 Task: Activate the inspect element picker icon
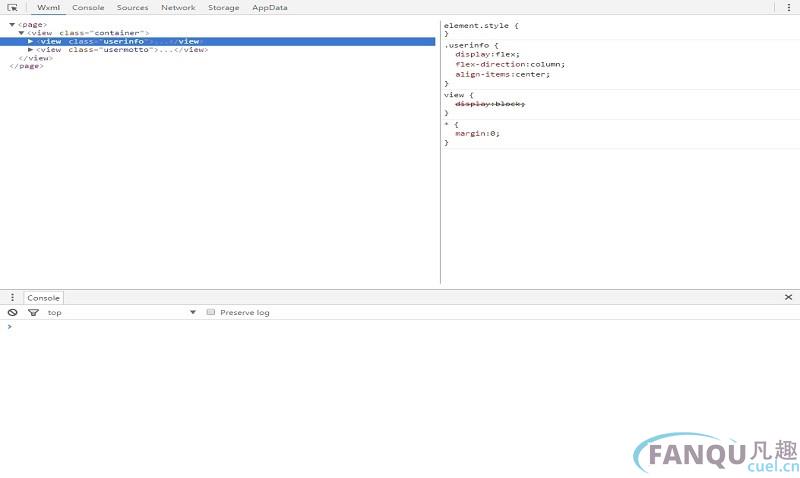pos(12,7)
